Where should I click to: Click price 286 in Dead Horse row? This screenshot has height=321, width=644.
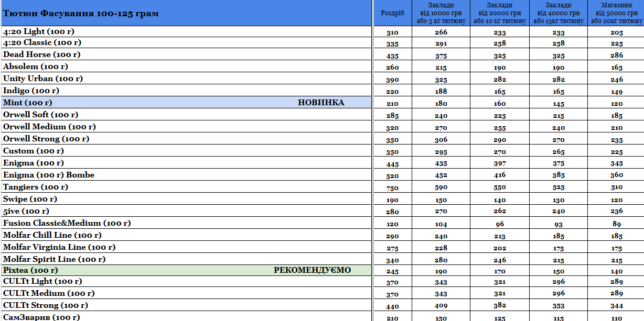click(617, 56)
